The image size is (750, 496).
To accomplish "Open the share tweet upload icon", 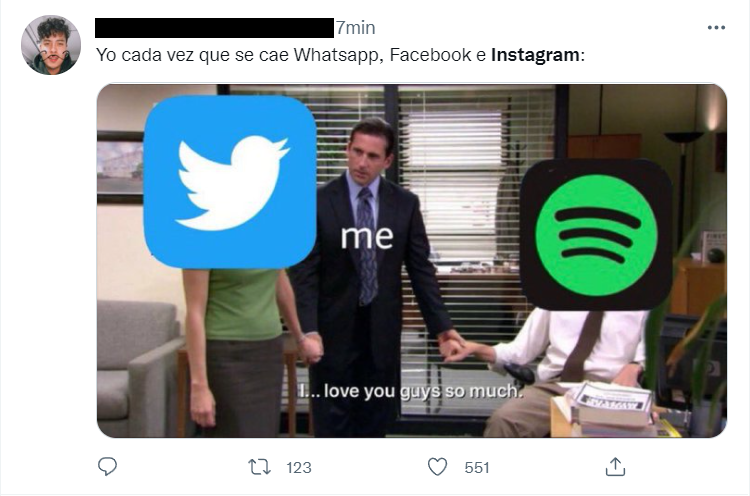I will point(615,467).
